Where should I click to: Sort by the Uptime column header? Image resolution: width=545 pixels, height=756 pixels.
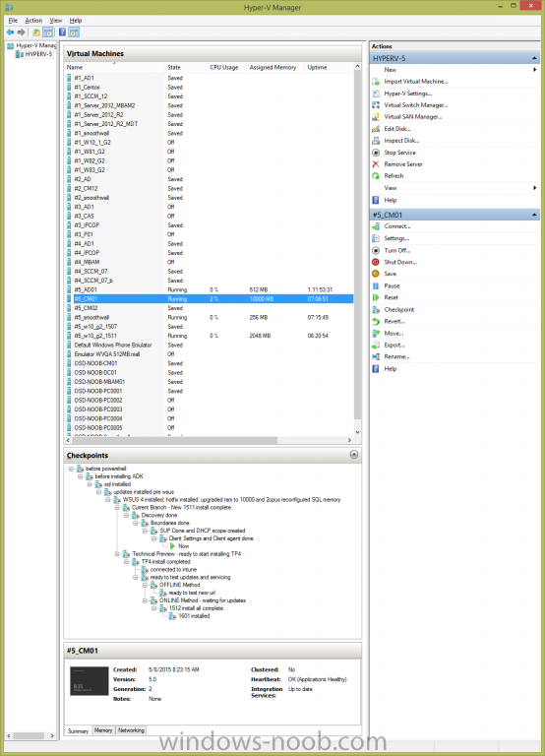(330, 68)
